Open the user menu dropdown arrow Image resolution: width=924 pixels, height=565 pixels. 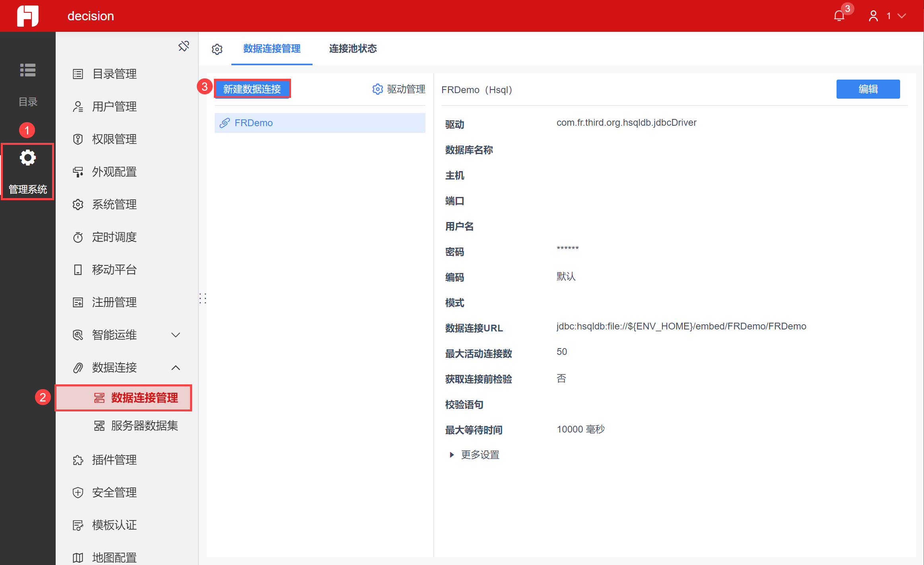coord(902,16)
